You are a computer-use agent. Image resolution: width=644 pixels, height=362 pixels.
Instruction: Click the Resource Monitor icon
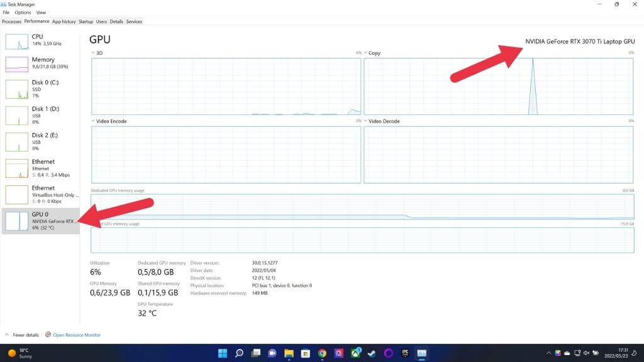coord(48,334)
